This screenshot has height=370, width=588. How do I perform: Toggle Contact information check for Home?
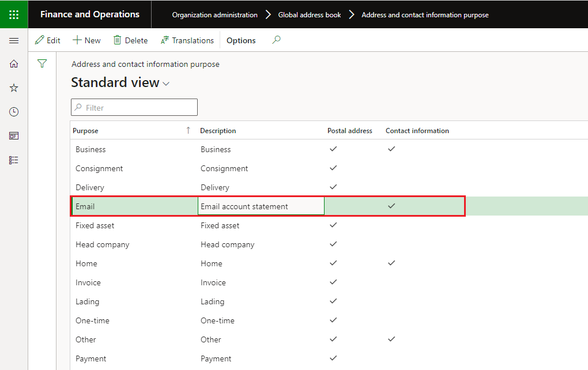point(391,263)
